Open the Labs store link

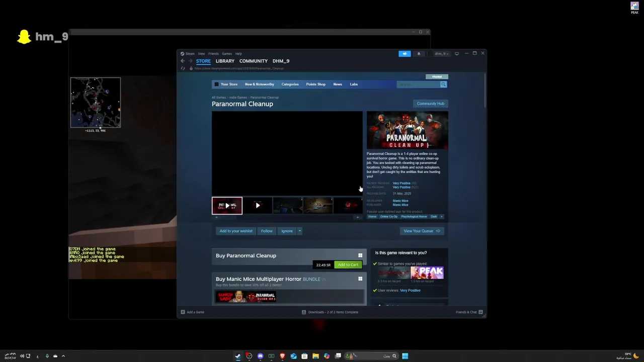pyautogui.click(x=354, y=84)
